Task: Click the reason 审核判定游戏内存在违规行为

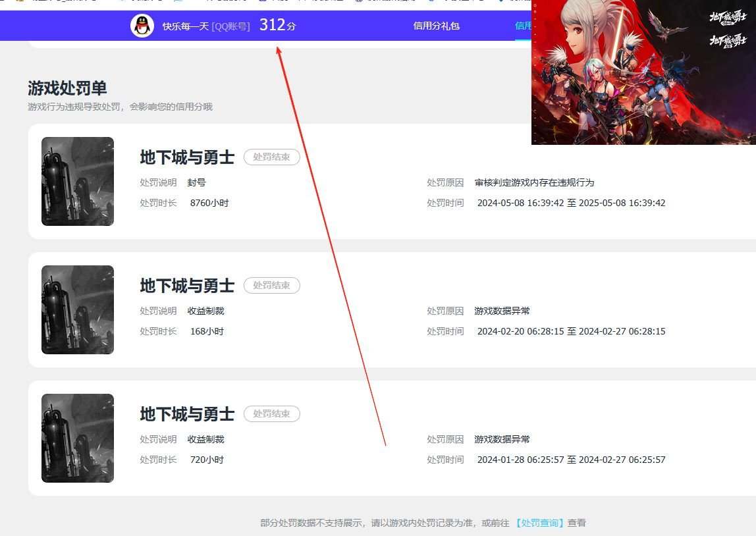Action: click(x=534, y=182)
